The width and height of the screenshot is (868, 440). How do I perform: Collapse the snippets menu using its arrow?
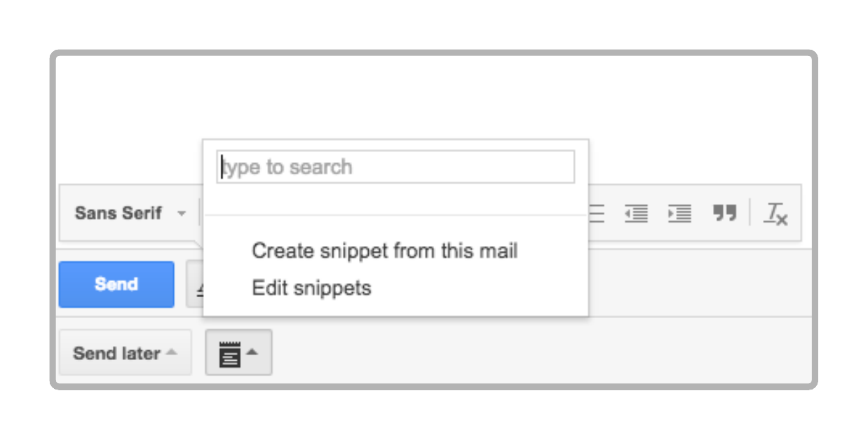[252, 352]
